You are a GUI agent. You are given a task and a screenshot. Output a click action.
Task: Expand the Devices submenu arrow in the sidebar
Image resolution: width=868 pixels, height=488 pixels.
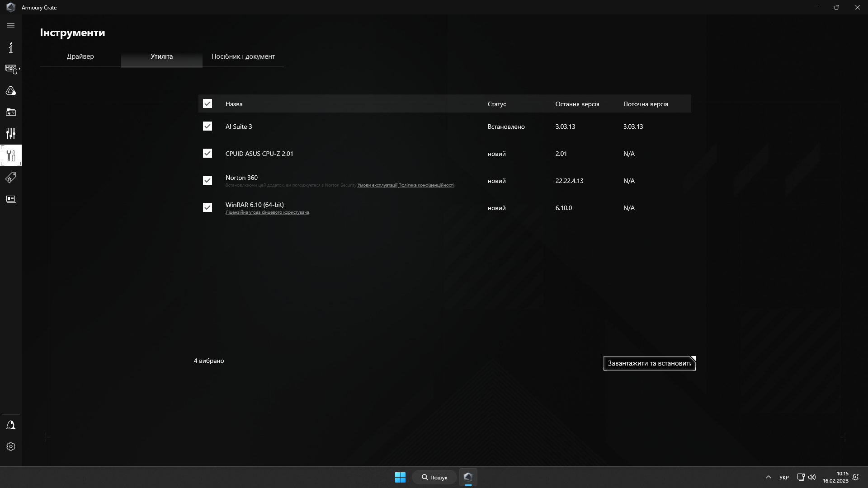point(19,69)
